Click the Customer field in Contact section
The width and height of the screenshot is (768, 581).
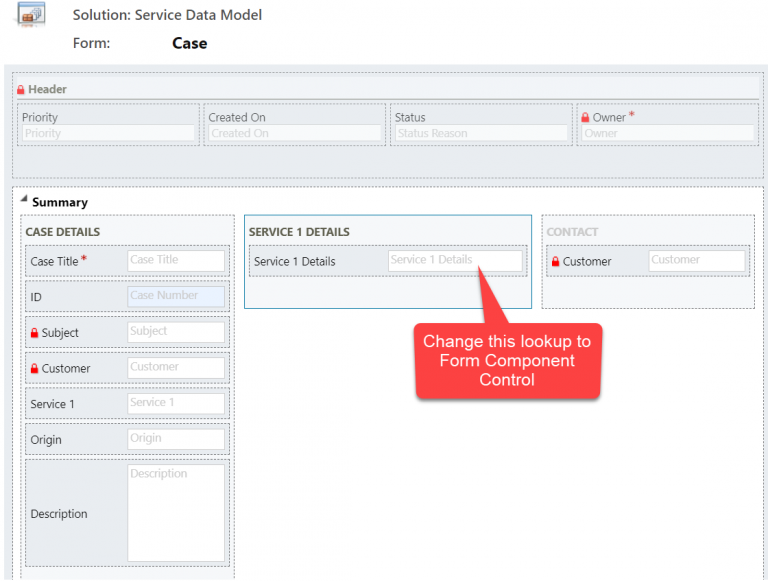point(696,261)
